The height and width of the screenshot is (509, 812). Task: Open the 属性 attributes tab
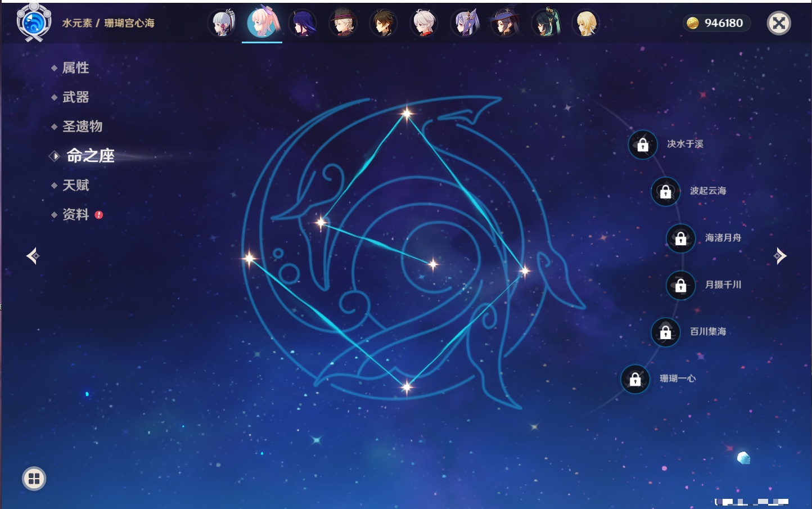75,68
